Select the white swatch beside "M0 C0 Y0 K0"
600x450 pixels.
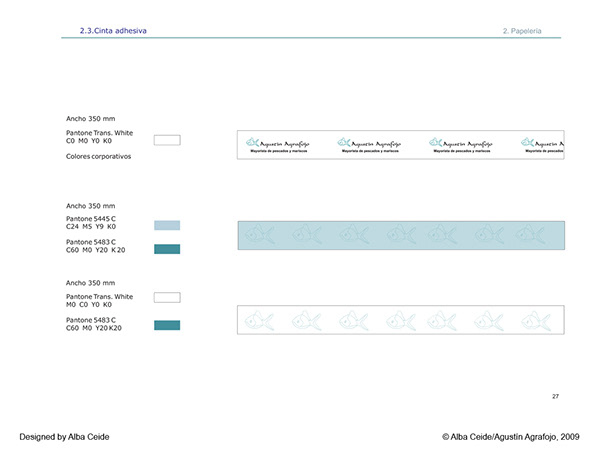pyautogui.click(x=167, y=297)
